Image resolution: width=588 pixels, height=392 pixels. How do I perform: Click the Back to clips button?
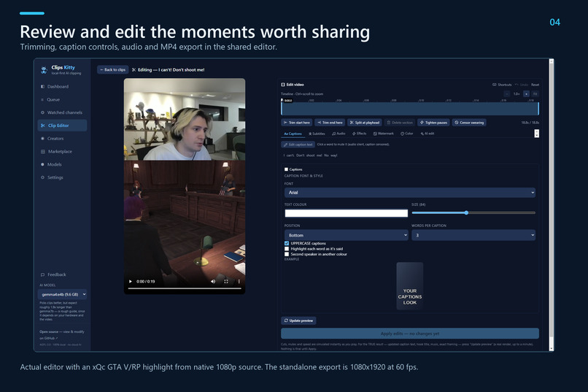(112, 70)
